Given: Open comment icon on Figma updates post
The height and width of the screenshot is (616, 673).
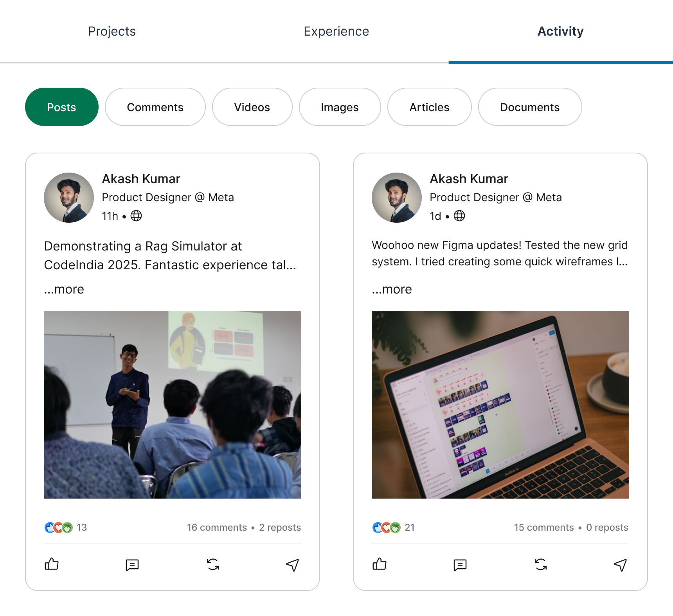Looking at the screenshot, I should [x=460, y=565].
